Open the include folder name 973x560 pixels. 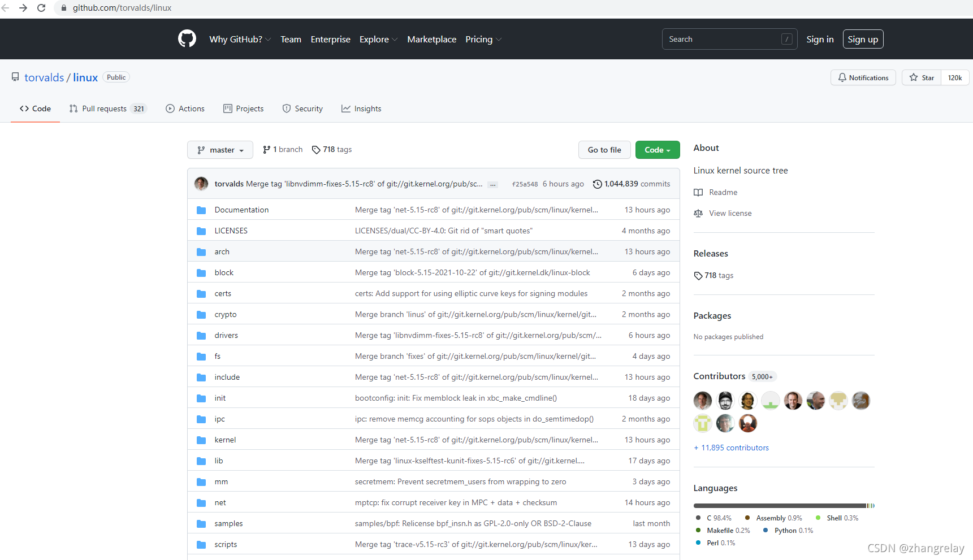pyautogui.click(x=227, y=377)
